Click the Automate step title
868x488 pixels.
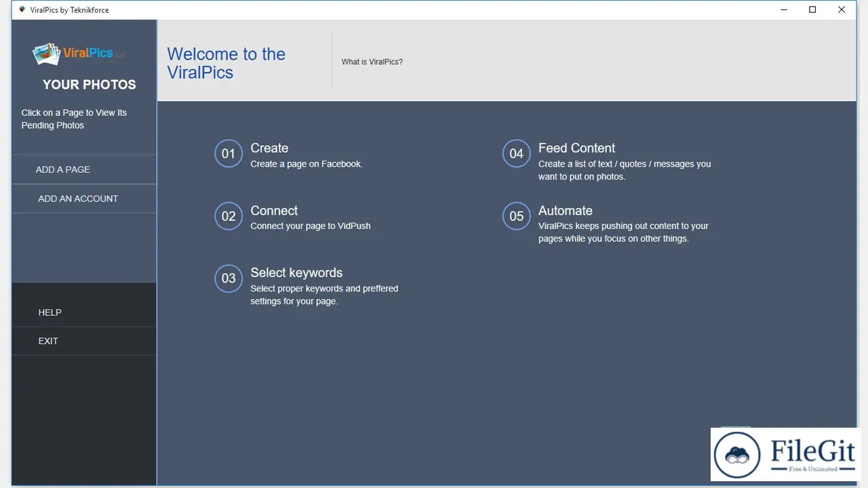tap(566, 210)
